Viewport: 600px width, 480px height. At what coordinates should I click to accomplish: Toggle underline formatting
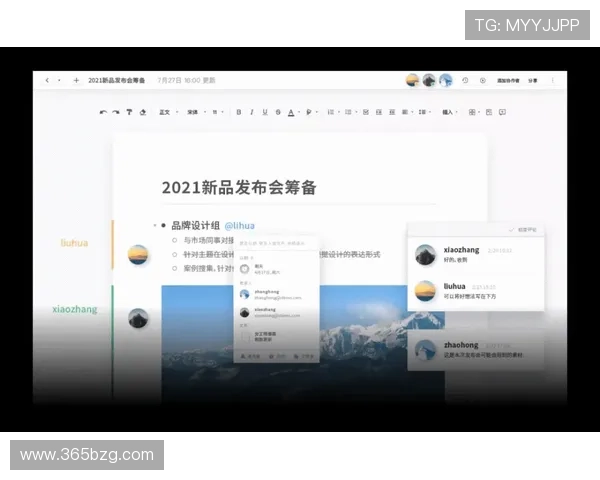265,112
